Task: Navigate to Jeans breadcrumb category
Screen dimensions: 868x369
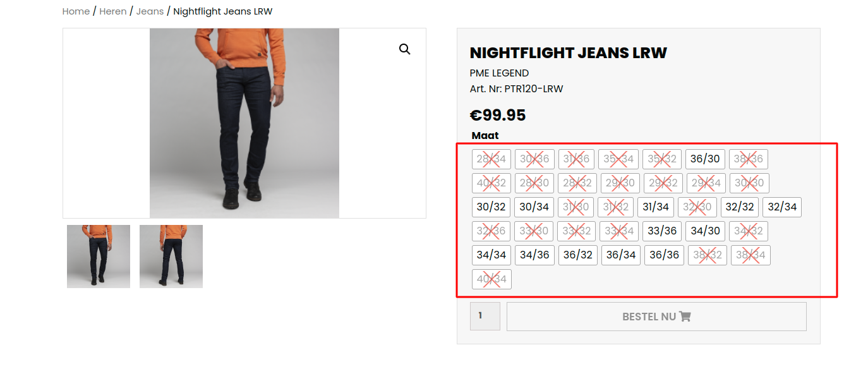Action: pyautogui.click(x=150, y=11)
